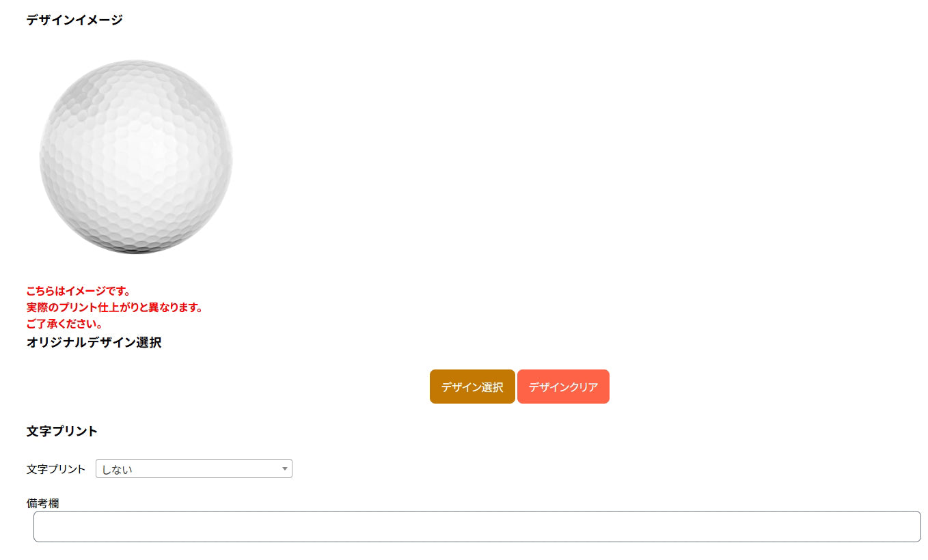Image resolution: width=928 pixels, height=560 pixels.
Task: Click the bold 文字プリント section heading
Action: 62,431
